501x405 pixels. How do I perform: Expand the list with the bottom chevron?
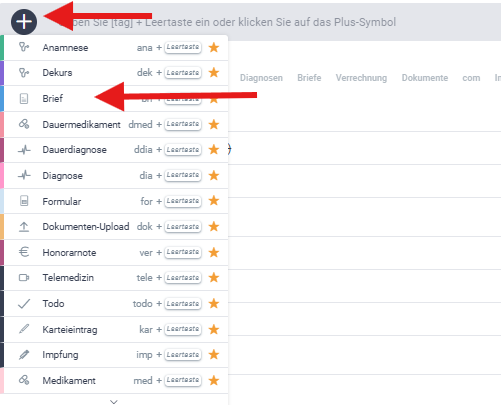(x=114, y=402)
